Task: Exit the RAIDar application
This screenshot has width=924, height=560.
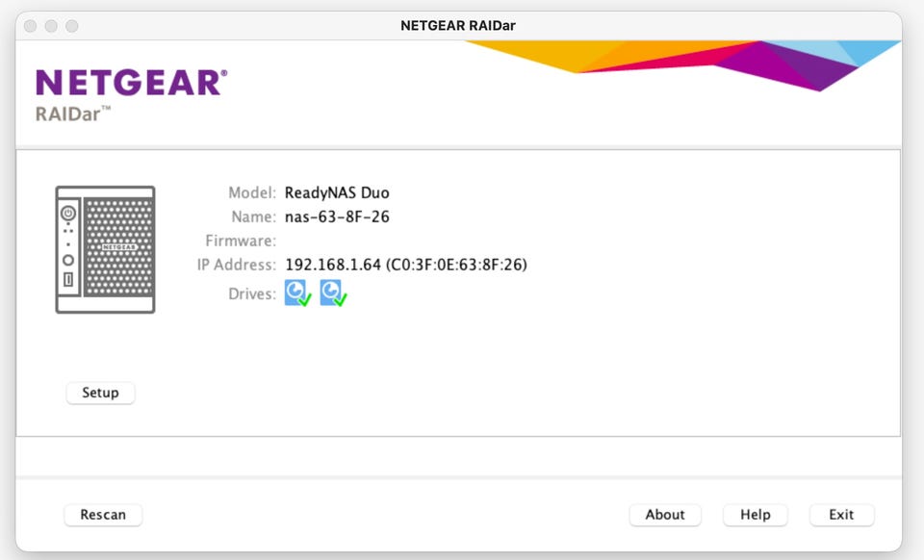Action: click(x=841, y=515)
